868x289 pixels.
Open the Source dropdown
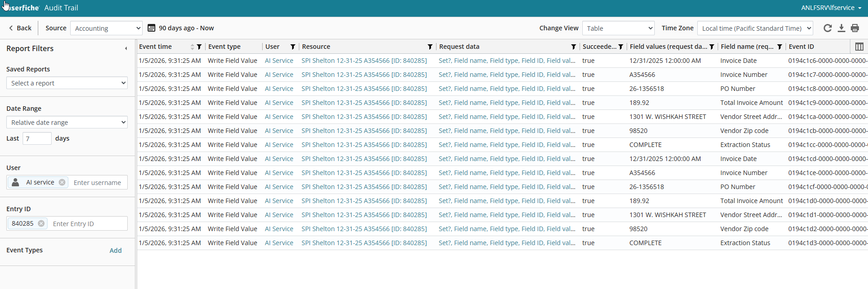[x=106, y=28]
